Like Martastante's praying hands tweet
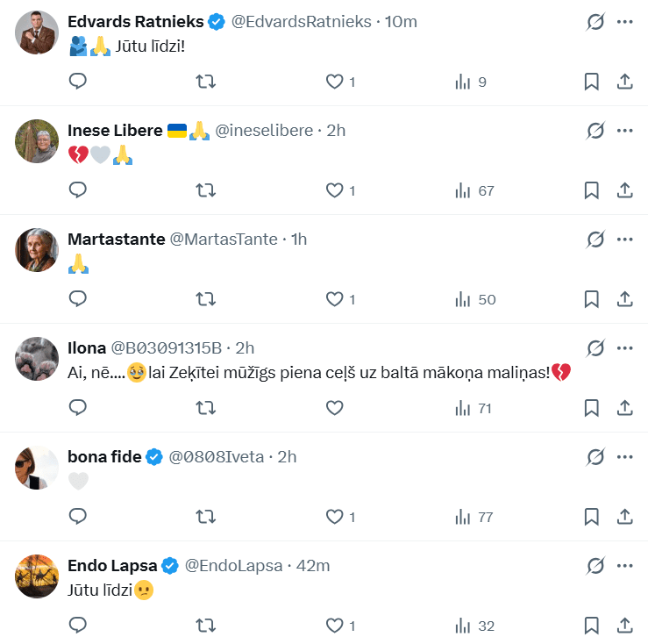This screenshot has width=648, height=644. (x=334, y=299)
